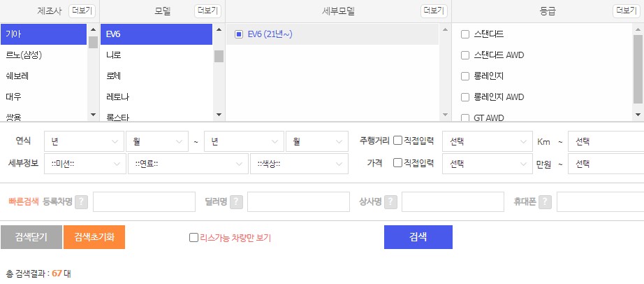Click the blue 검색 button
This screenshot has width=644, height=284.
coord(418,237)
